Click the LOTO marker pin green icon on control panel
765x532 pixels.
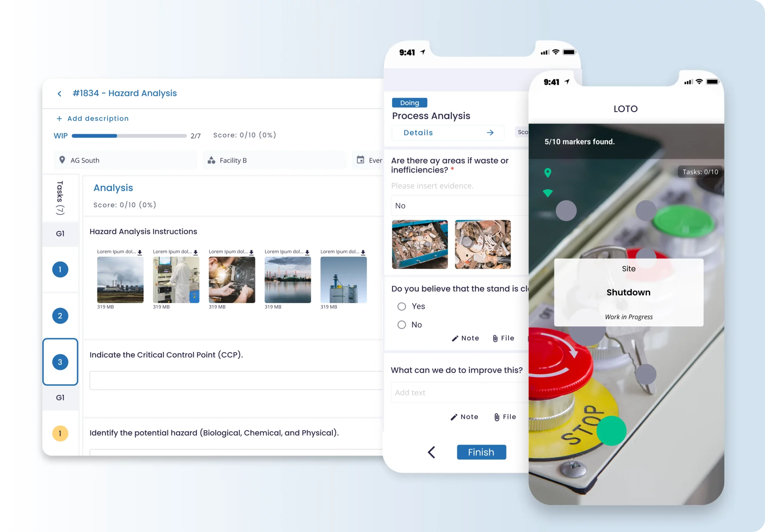point(547,173)
